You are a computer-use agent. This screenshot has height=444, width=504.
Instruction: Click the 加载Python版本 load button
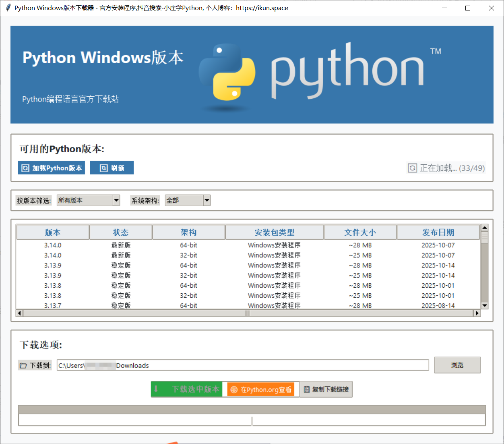click(x=51, y=168)
